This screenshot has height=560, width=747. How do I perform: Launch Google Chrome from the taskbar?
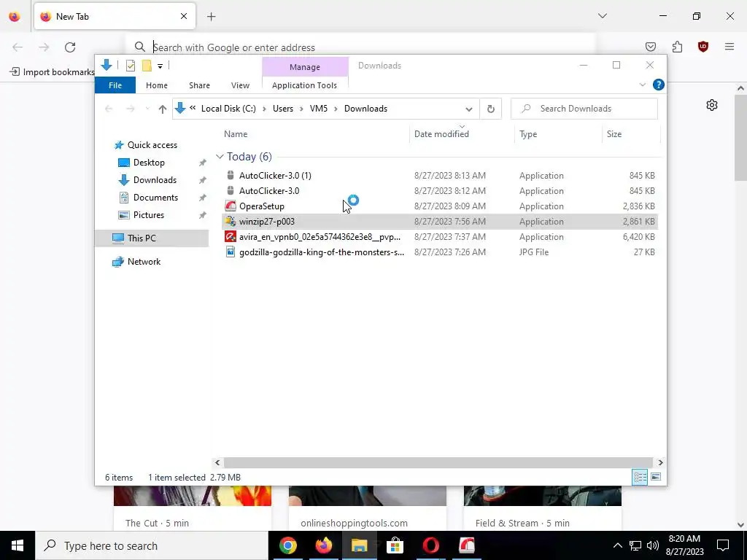tap(288, 545)
